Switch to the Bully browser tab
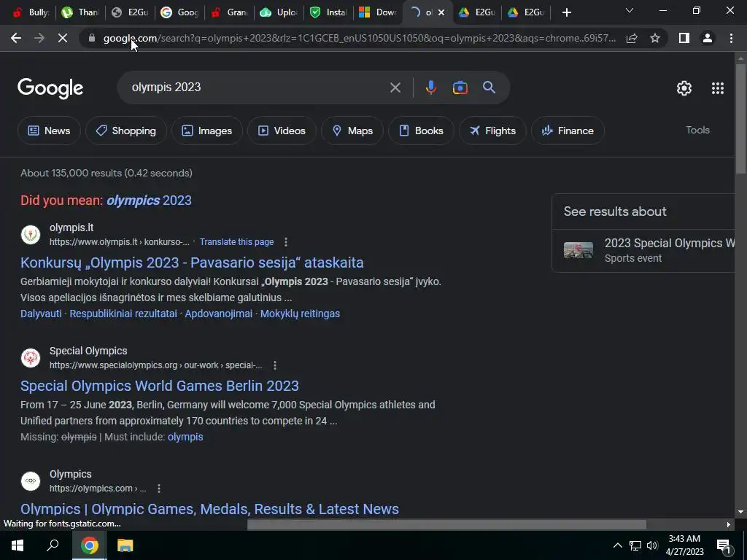This screenshot has height=560, width=747. point(31,12)
